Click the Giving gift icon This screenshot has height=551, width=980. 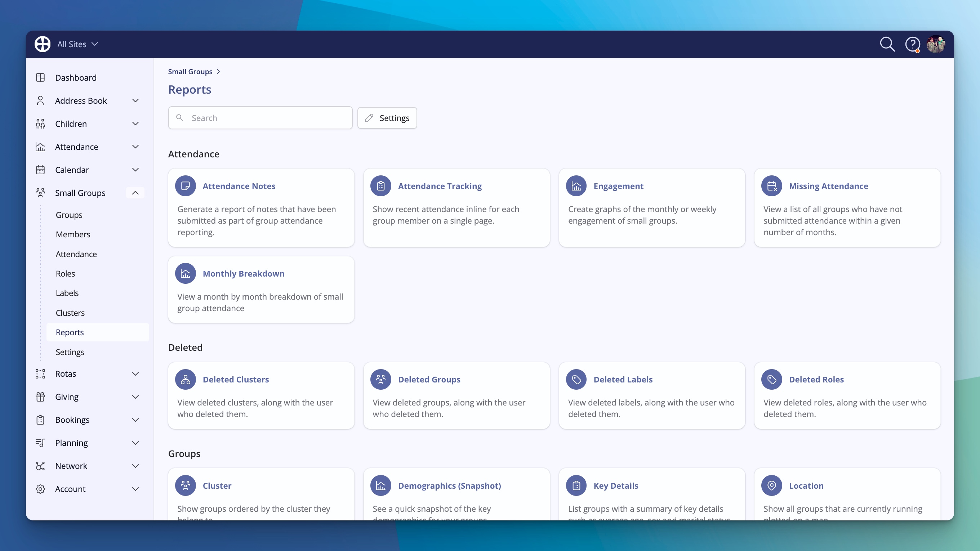click(40, 397)
